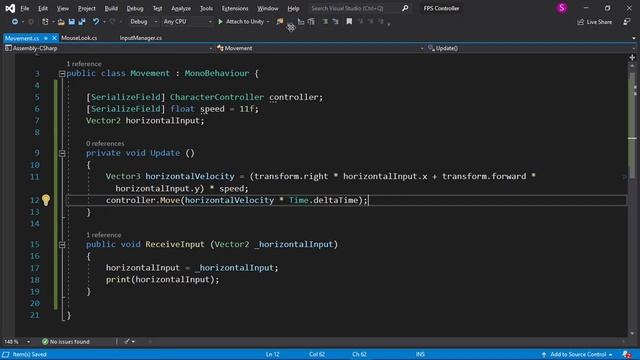Click the notifications bell in status bar
Screen dimensions: 640x360
(627, 354)
